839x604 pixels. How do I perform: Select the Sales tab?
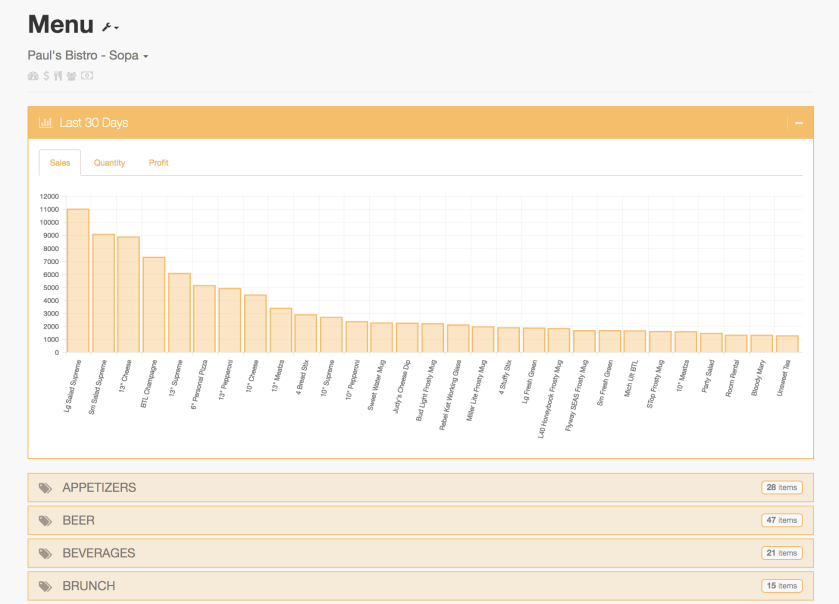tap(60, 163)
